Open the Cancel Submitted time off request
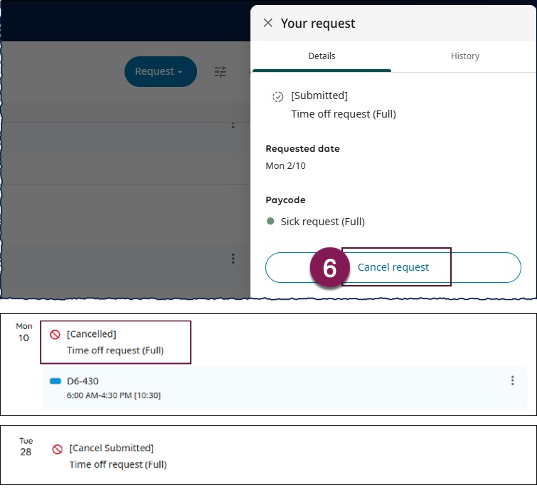 click(110, 456)
